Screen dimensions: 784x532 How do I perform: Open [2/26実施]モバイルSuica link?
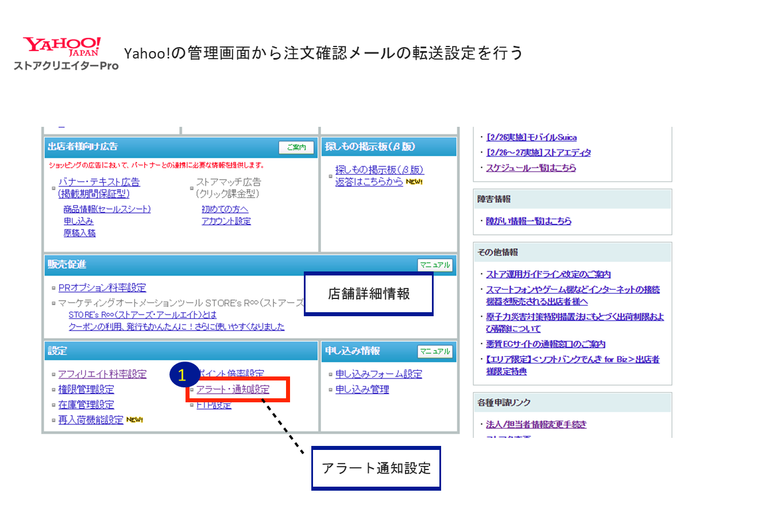(x=531, y=137)
